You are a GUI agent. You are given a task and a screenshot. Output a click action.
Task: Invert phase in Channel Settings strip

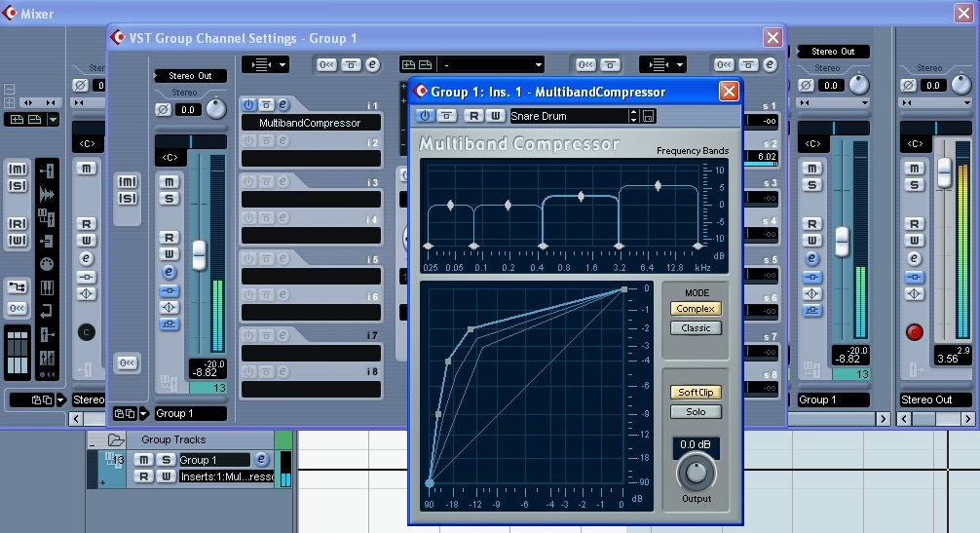tap(163, 110)
